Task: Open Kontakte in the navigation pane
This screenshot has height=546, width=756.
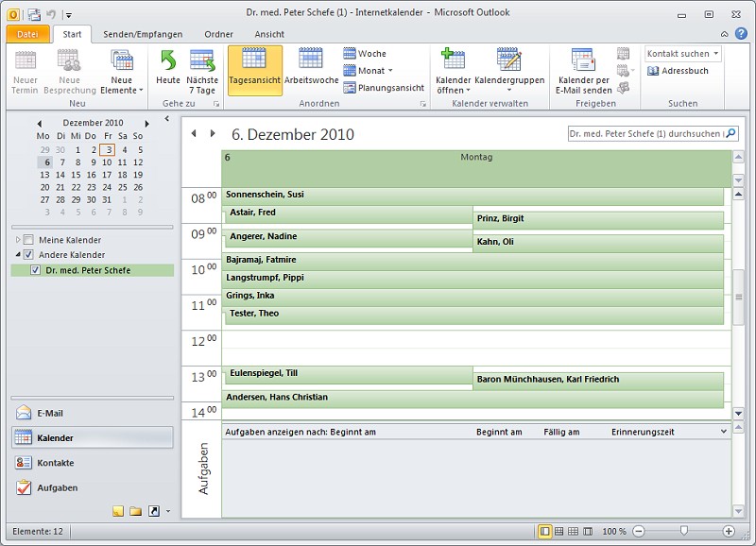Action: (x=55, y=463)
